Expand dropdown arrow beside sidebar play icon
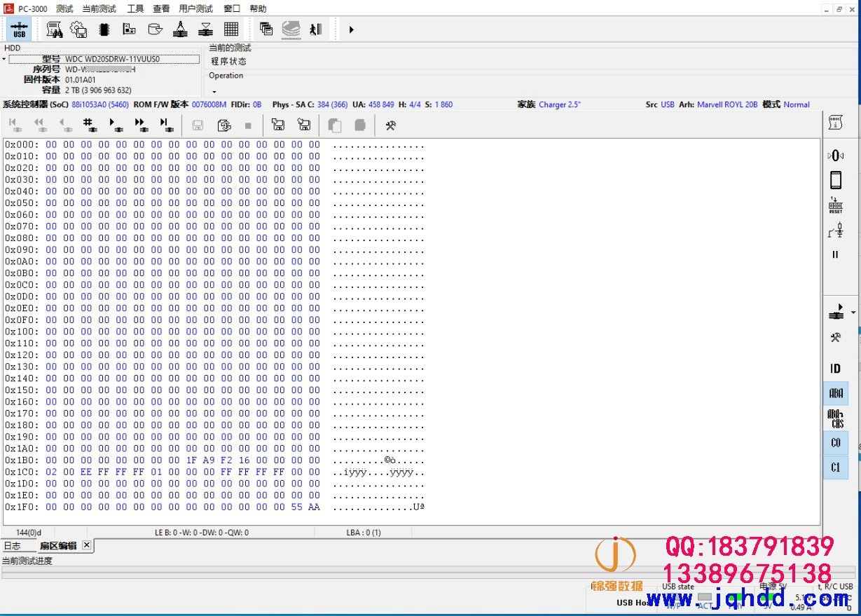This screenshot has width=861, height=616. (x=853, y=312)
